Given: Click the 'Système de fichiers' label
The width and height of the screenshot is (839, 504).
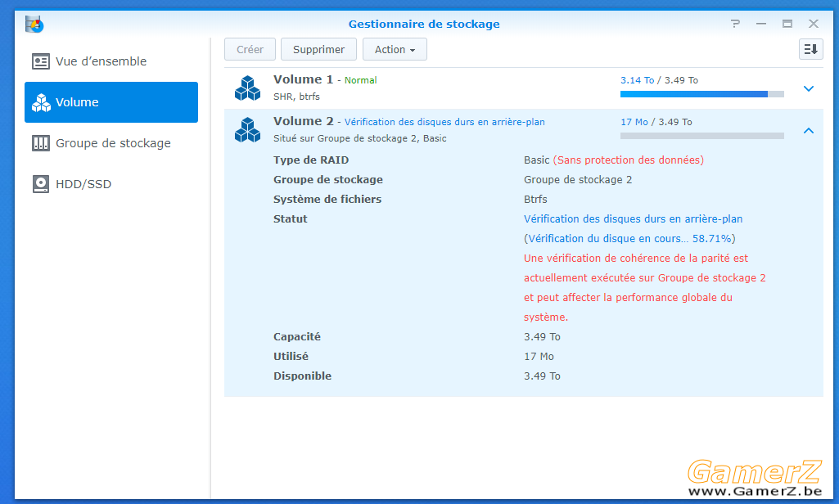Looking at the screenshot, I should [327, 199].
